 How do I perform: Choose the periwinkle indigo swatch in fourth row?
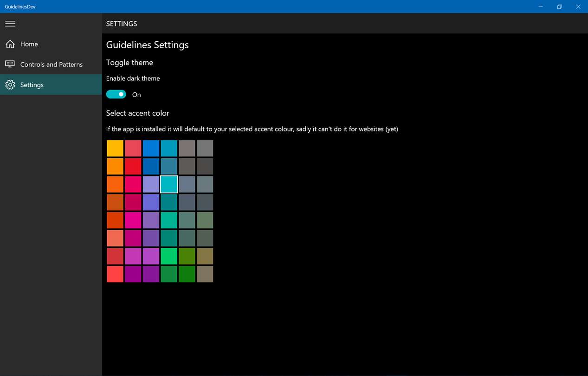click(x=151, y=202)
